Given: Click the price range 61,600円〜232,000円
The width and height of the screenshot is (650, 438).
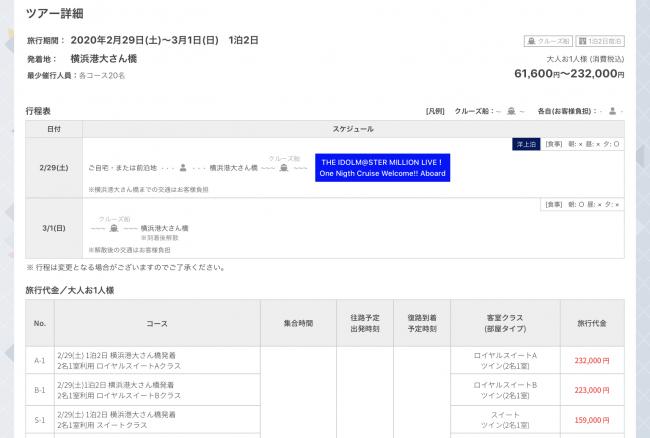Looking at the screenshot, I should tap(569, 74).
